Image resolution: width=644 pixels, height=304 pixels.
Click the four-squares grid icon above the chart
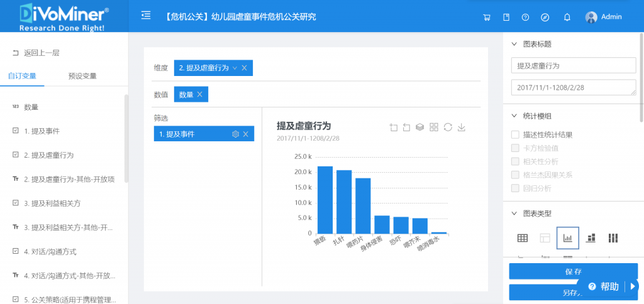click(434, 127)
